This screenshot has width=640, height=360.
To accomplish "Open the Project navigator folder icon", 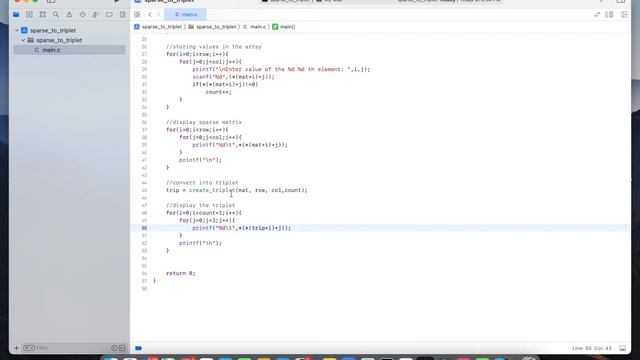I will point(16,15).
